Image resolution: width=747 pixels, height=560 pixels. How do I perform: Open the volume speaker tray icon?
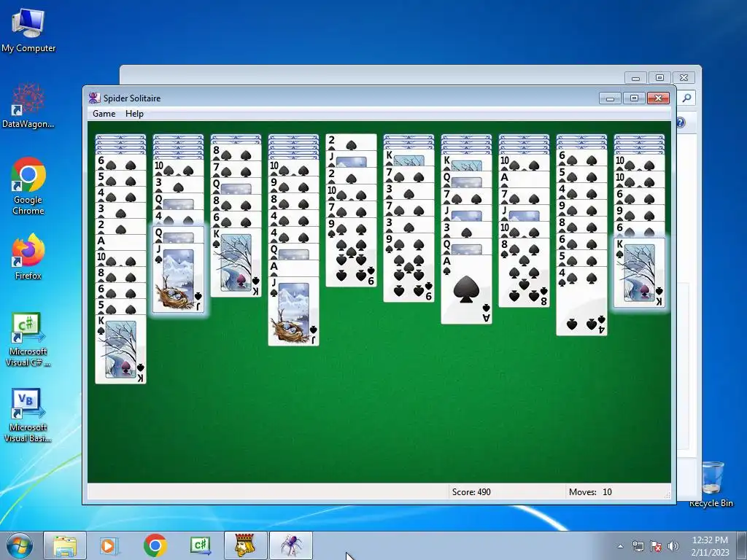673,546
